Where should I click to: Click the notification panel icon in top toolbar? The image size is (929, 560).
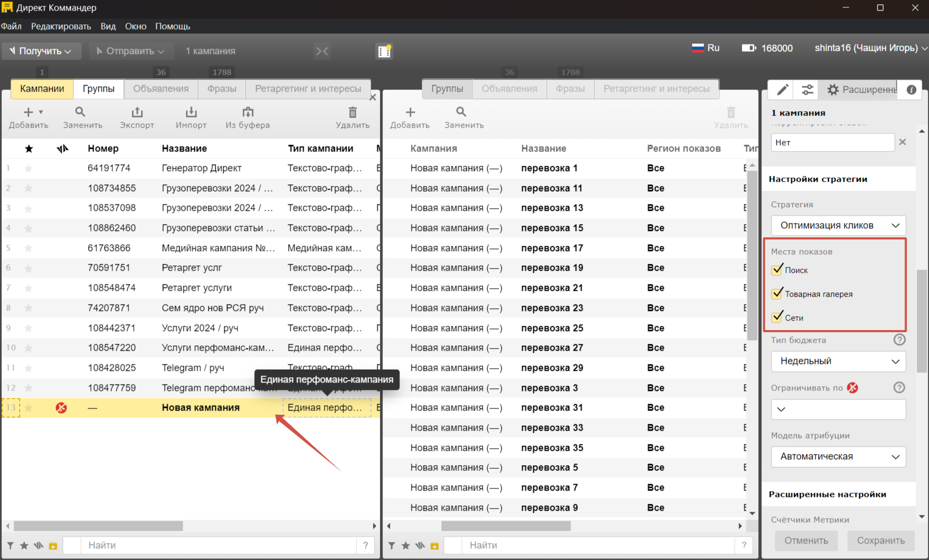pos(384,51)
